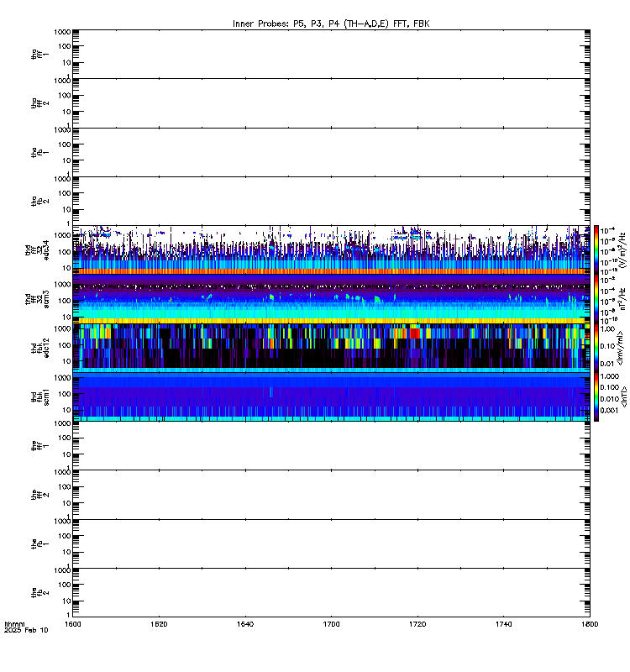Click the thd fbk edc12 filter bank panel
630x672 pixels.
[331, 348]
